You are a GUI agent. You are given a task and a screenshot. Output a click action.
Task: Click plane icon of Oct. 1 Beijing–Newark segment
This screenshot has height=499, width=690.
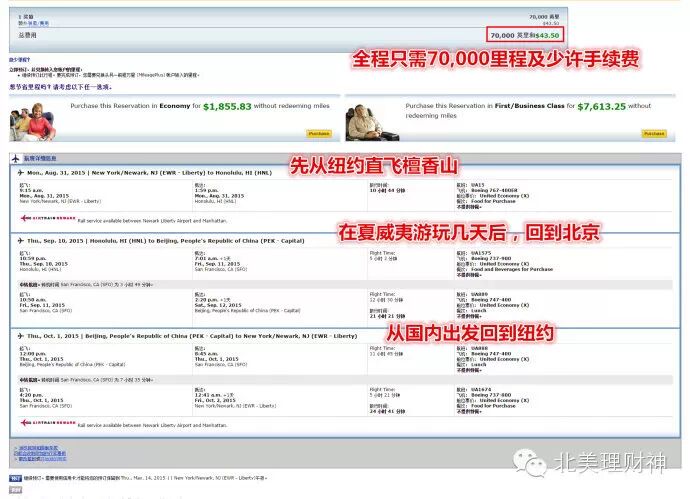click(21, 336)
